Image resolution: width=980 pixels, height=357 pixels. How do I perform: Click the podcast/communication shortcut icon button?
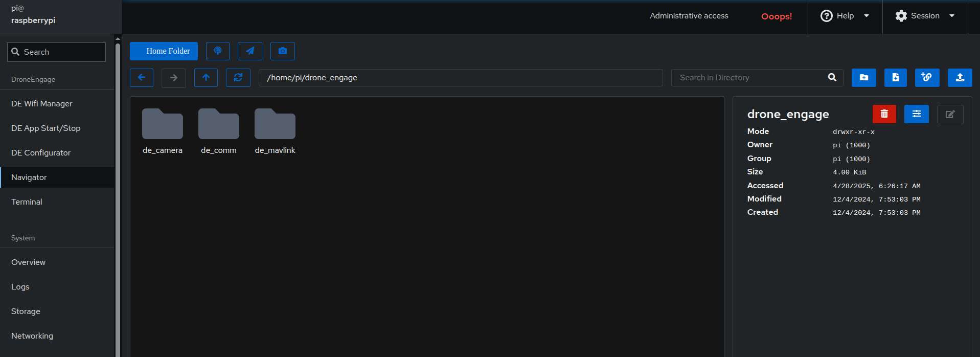tap(218, 51)
